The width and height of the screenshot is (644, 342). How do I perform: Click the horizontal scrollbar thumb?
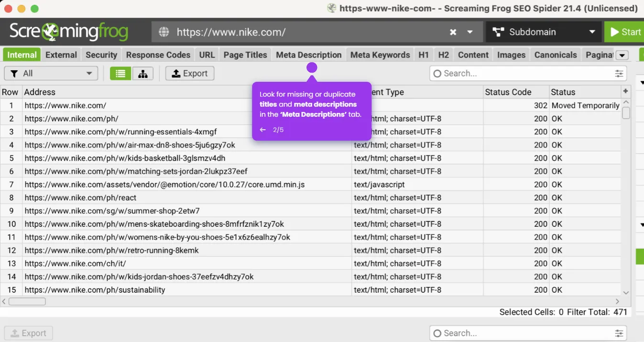[27, 301]
